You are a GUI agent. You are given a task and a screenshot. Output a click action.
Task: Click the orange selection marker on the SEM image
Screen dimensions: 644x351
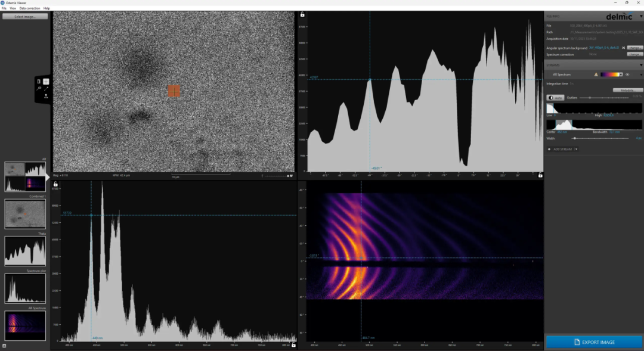(174, 91)
